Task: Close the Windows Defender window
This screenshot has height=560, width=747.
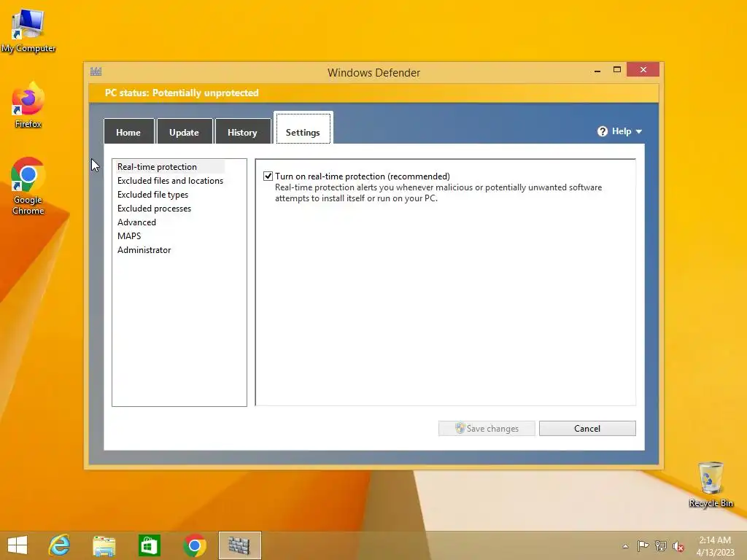Action: coord(643,70)
